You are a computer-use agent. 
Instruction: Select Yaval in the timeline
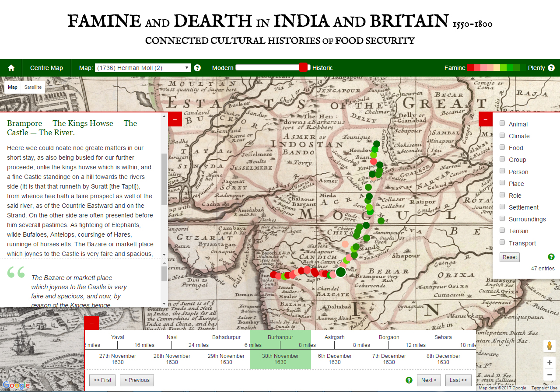[x=118, y=337]
